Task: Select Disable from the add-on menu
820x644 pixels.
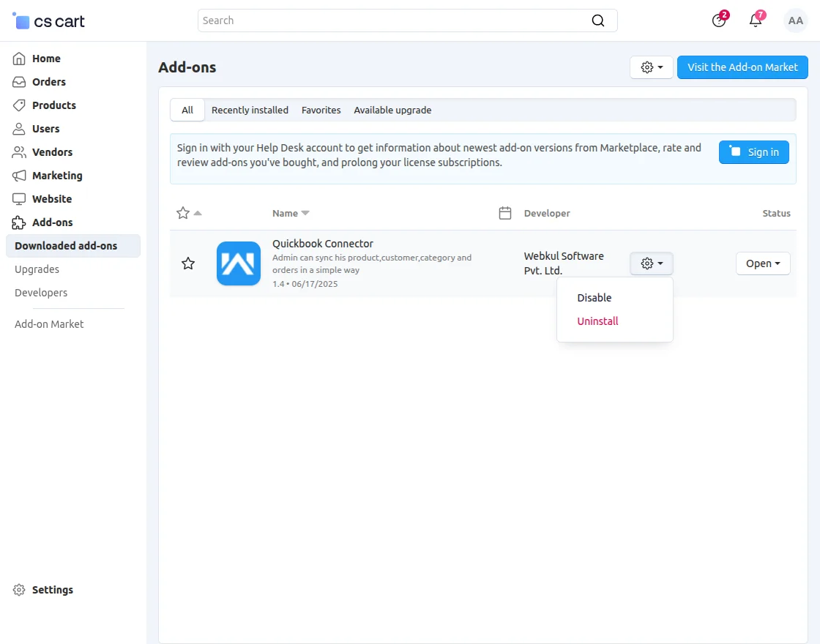Action: click(594, 298)
